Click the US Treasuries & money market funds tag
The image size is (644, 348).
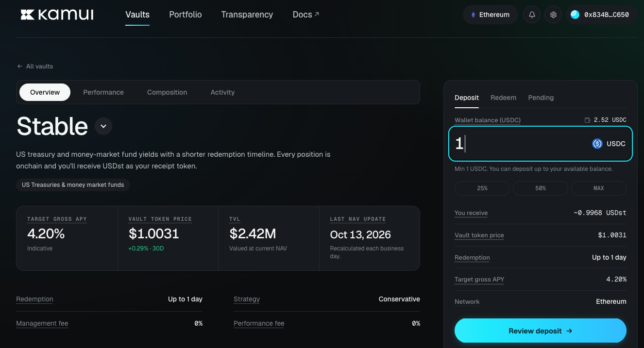coord(73,185)
